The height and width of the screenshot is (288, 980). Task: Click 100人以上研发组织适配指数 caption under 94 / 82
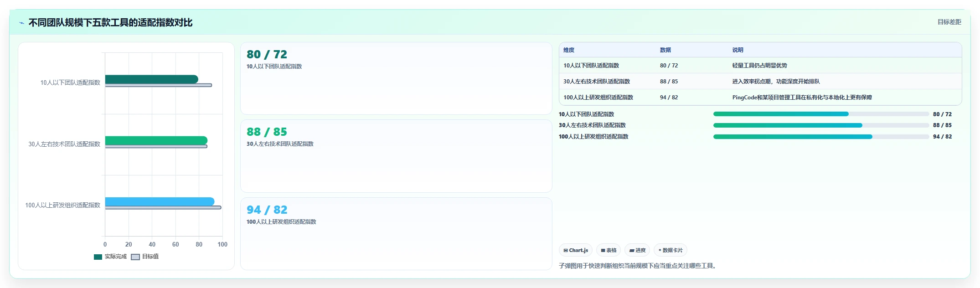click(282, 222)
